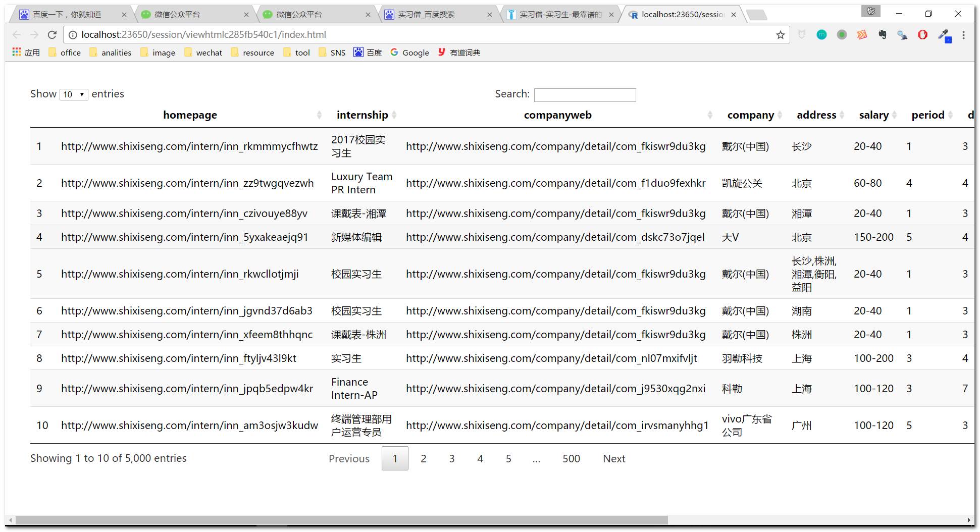Click the red Opera extension icon
The image size is (980, 532).
[922, 35]
